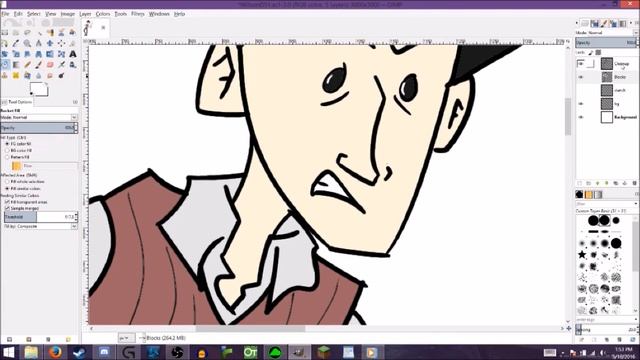Image resolution: width=640 pixels, height=360 pixels.
Task: Select the Pencil tool
Action: point(27,64)
